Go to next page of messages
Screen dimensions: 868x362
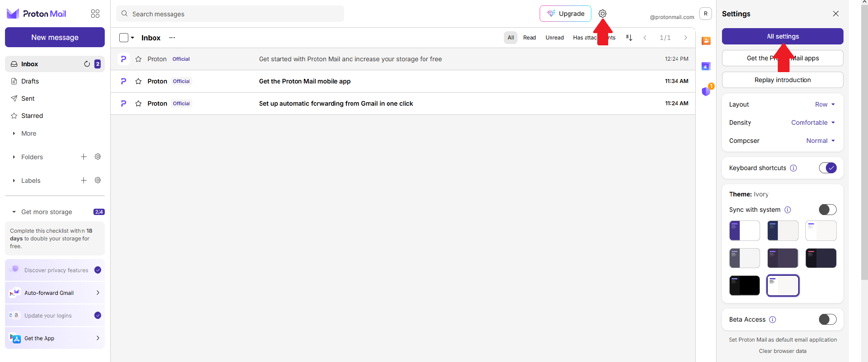click(x=685, y=38)
